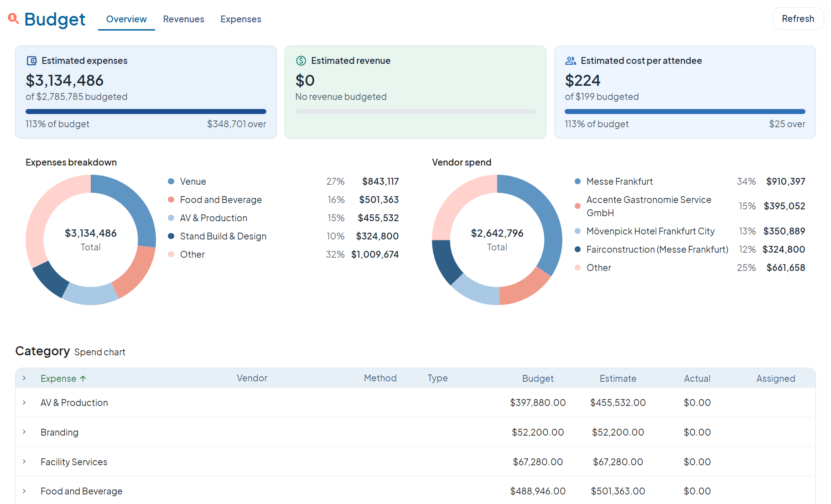Expand the AV & Production row
This screenshot has height=504, width=831.
[24, 402]
